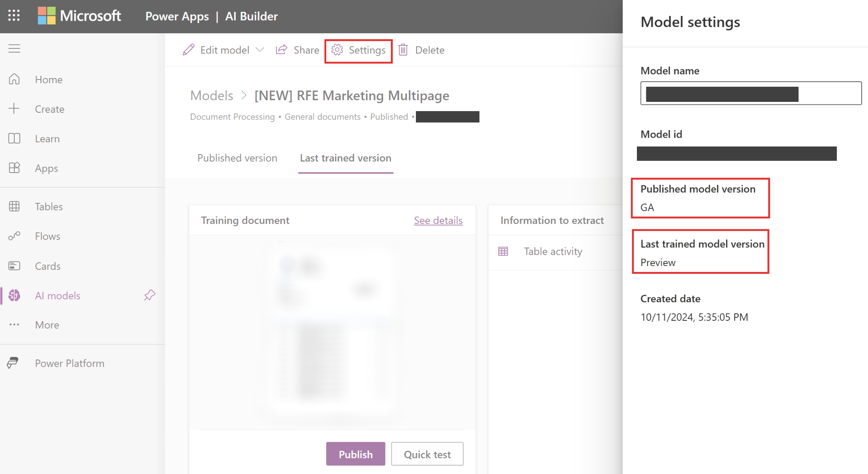Switch to Published version tab

click(237, 157)
